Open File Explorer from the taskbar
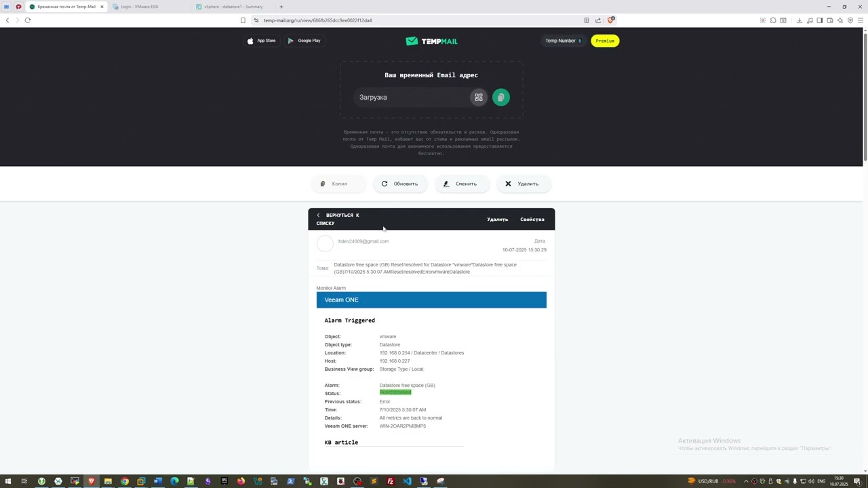The image size is (868, 488). pyautogui.click(x=108, y=481)
